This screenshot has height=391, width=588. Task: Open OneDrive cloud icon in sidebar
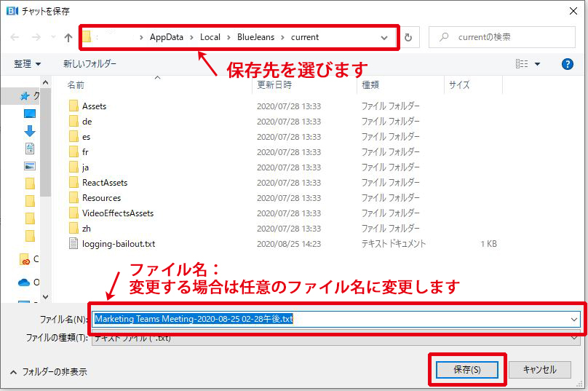coord(24,283)
